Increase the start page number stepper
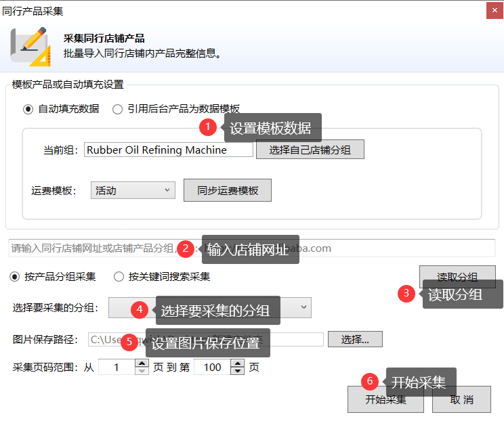Screen dimensions: 504x421 click(142, 363)
